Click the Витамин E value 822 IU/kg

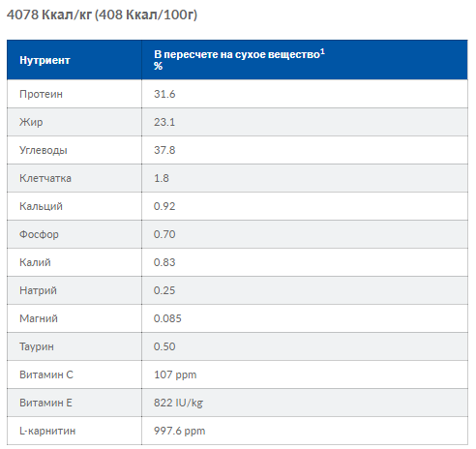(x=178, y=403)
